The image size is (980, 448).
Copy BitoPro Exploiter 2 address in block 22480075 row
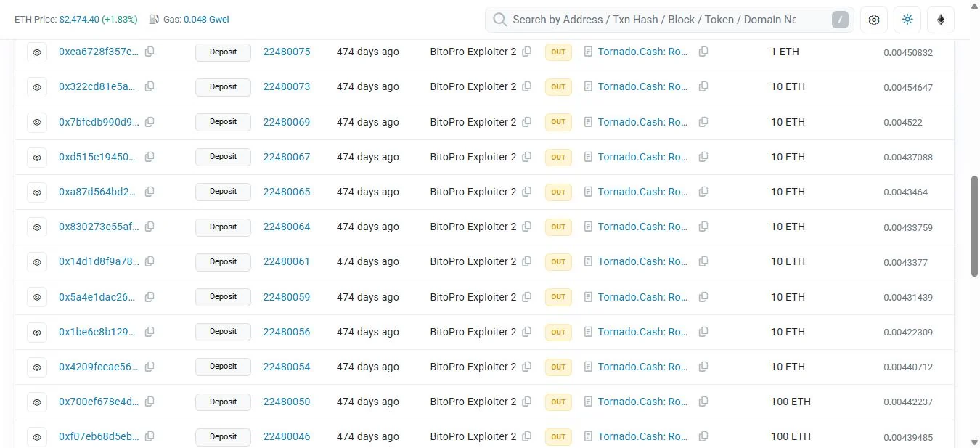[x=527, y=52]
